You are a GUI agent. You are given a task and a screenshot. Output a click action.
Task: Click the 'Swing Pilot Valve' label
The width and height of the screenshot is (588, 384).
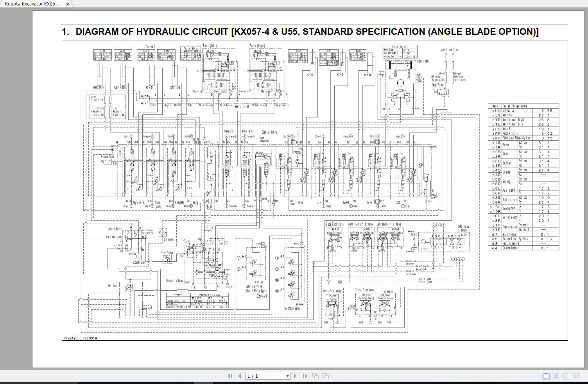332,291
